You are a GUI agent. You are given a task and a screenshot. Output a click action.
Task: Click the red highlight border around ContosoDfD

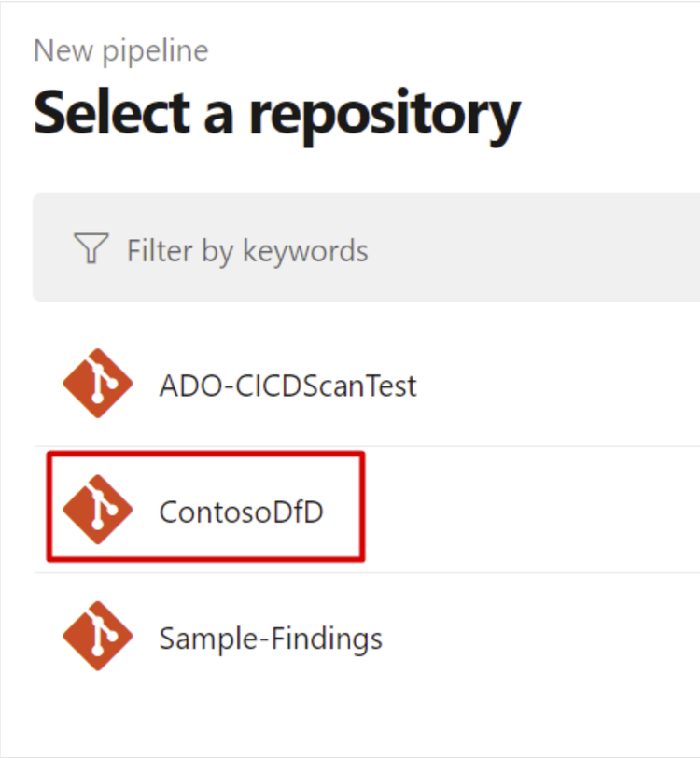click(x=205, y=454)
